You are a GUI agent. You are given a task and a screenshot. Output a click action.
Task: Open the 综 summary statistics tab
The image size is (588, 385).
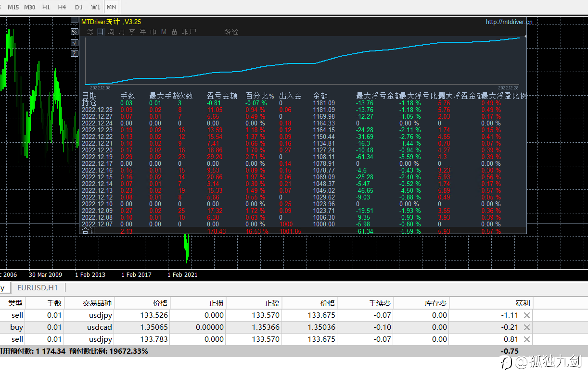[90, 32]
